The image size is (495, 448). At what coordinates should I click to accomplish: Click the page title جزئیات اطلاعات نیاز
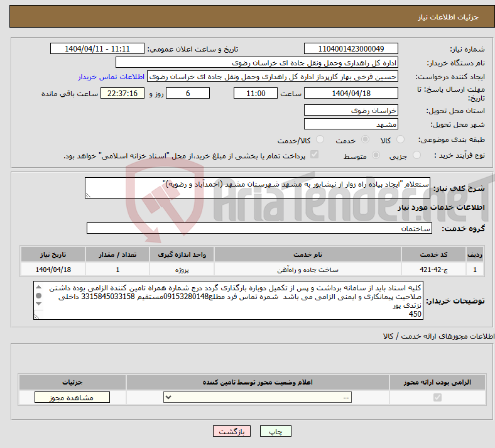point(449,17)
